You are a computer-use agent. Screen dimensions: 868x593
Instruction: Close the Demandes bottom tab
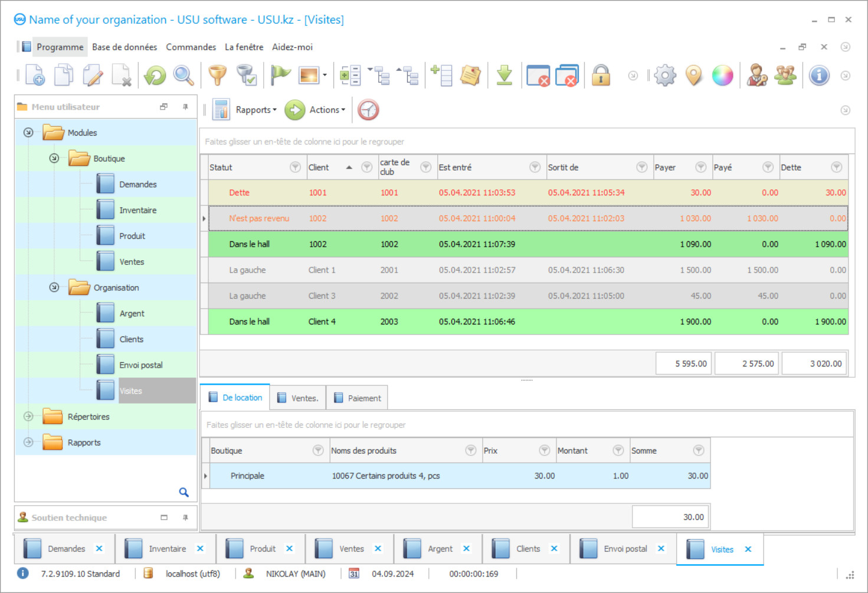coord(99,549)
